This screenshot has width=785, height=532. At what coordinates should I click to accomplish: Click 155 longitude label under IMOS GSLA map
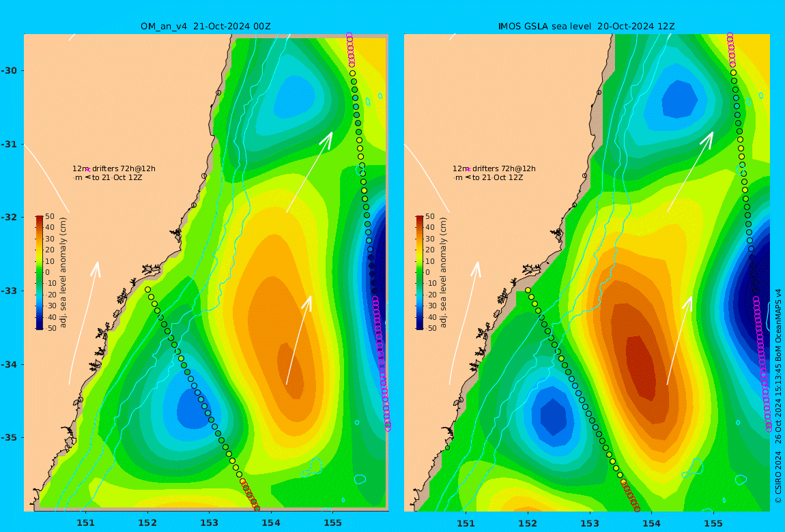(x=713, y=523)
